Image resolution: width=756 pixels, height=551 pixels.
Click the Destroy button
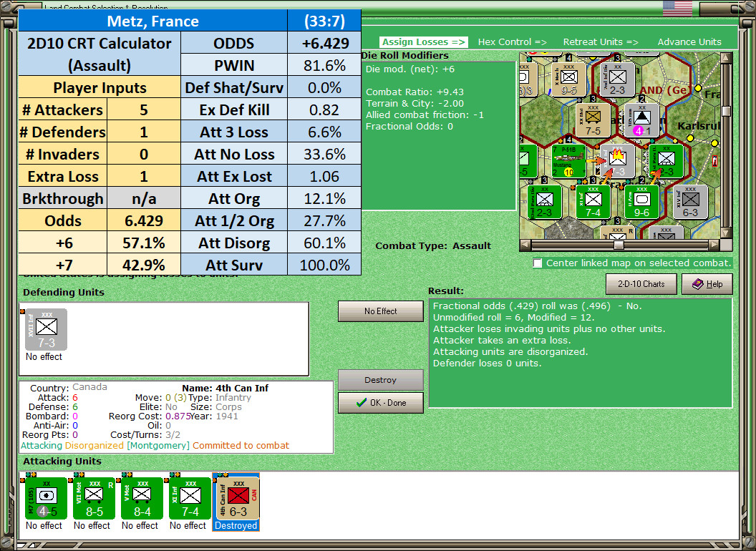pos(380,380)
